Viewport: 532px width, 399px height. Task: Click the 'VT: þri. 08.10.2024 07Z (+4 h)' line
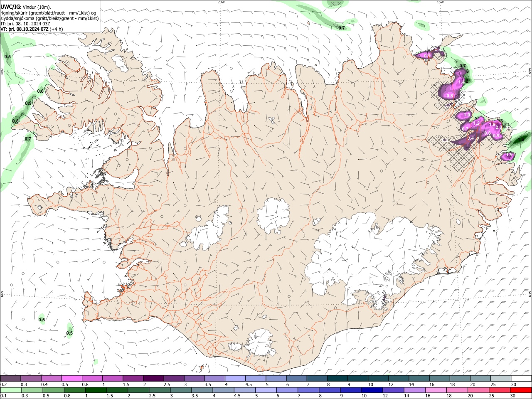32,29
